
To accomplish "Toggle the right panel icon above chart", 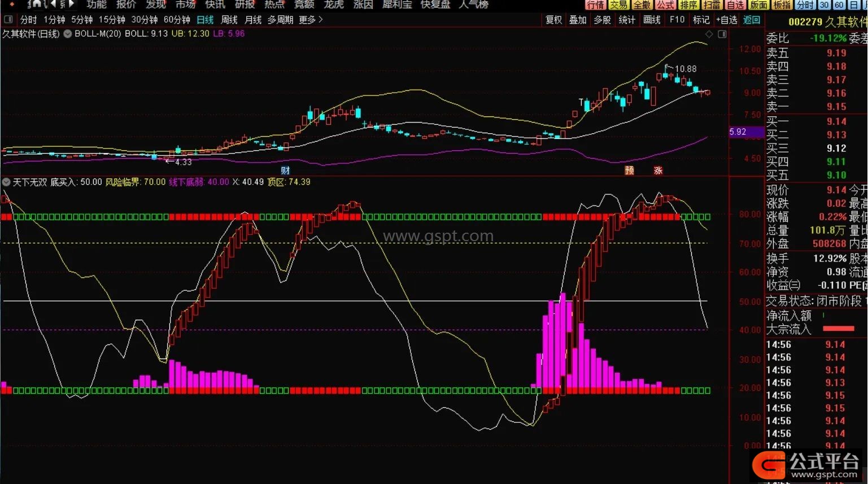I will click(722, 34).
